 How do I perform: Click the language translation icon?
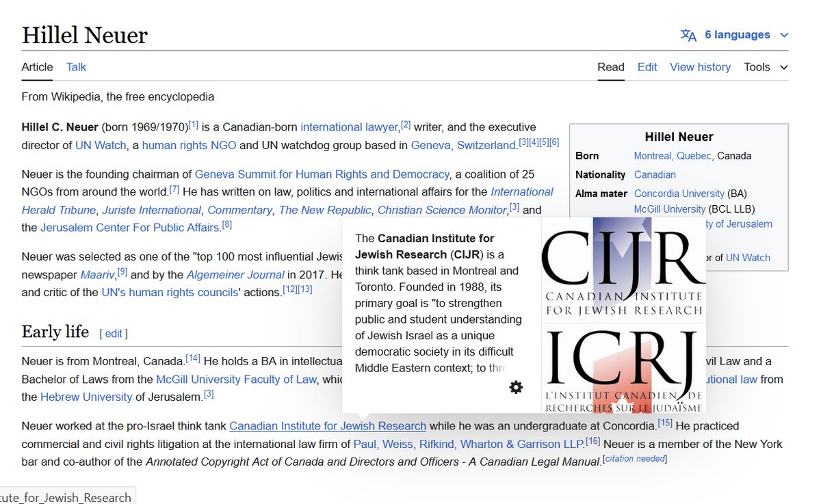[688, 35]
